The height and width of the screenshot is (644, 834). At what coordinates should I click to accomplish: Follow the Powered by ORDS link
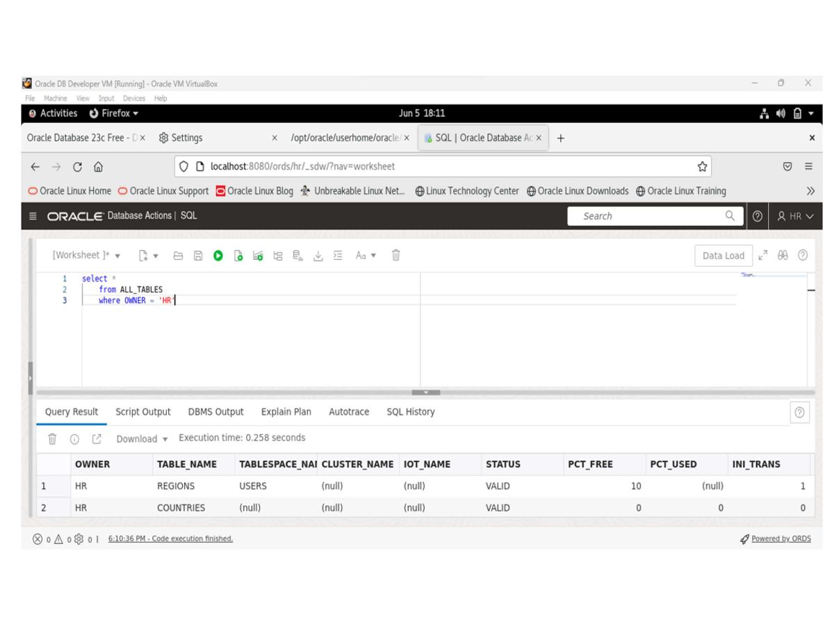tap(780, 538)
